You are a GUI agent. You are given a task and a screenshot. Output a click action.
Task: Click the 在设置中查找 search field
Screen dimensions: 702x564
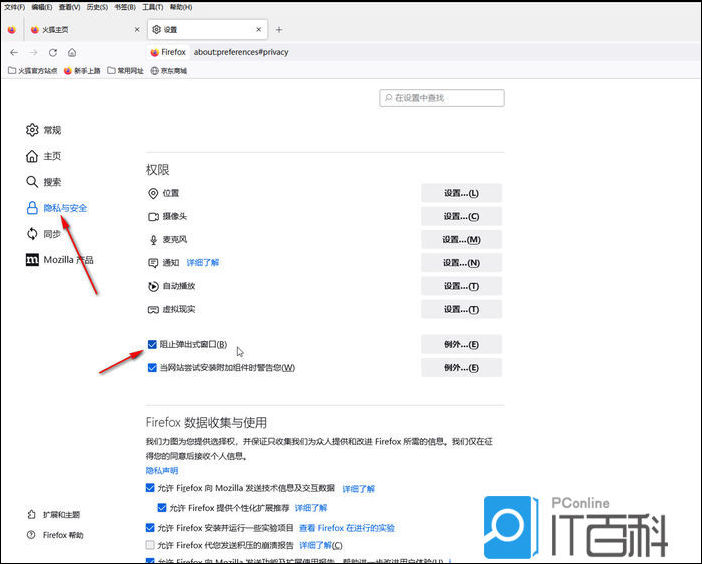442,98
